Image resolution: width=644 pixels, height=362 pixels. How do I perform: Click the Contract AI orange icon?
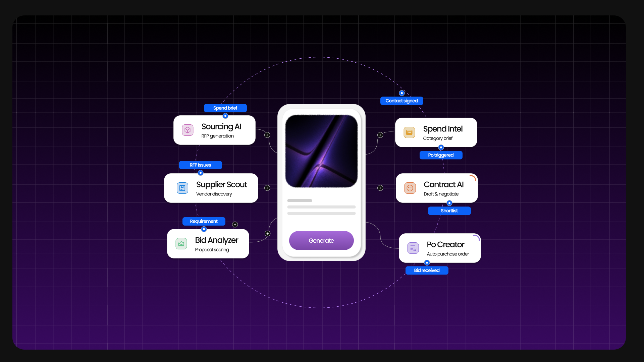[410, 188]
